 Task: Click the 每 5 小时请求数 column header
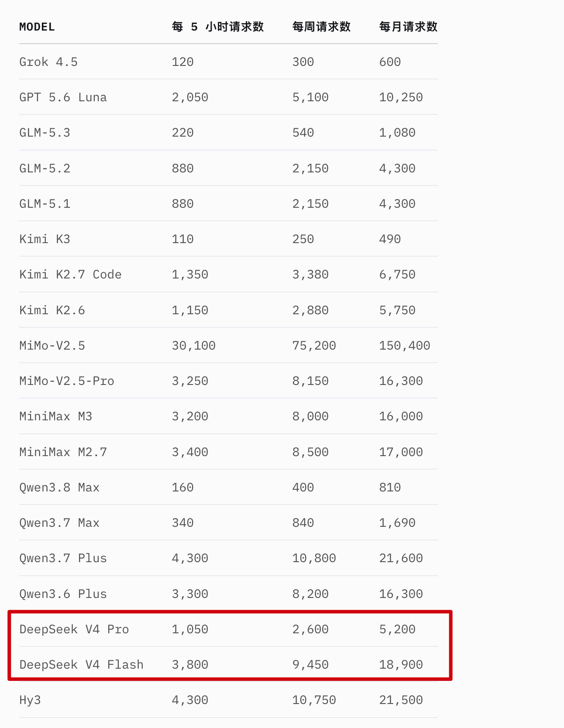(x=218, y=27)
